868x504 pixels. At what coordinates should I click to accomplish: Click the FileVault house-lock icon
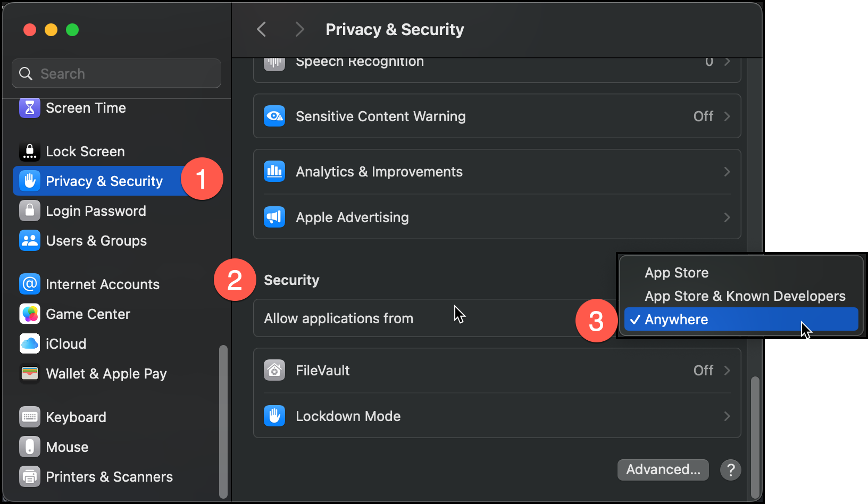[274, 371]
